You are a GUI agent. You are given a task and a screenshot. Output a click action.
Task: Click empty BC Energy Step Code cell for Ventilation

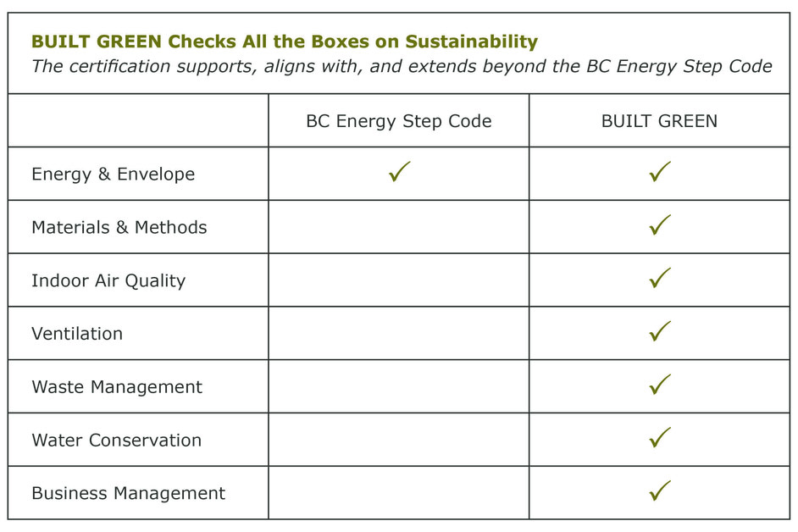pos(399,333)
